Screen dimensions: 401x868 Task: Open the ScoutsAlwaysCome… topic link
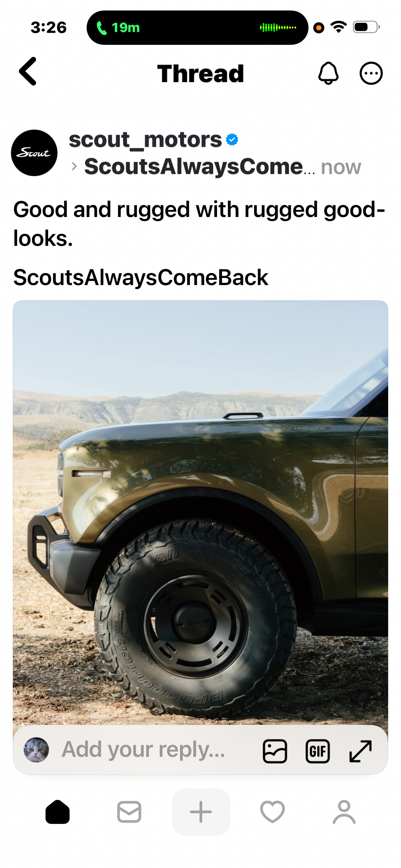pos(200,167)
